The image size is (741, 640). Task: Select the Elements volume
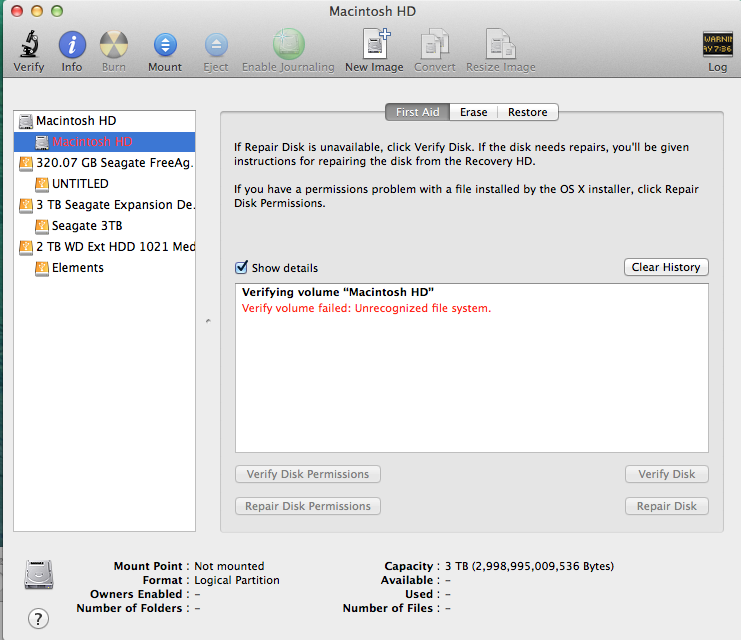(x=104, y=268)
